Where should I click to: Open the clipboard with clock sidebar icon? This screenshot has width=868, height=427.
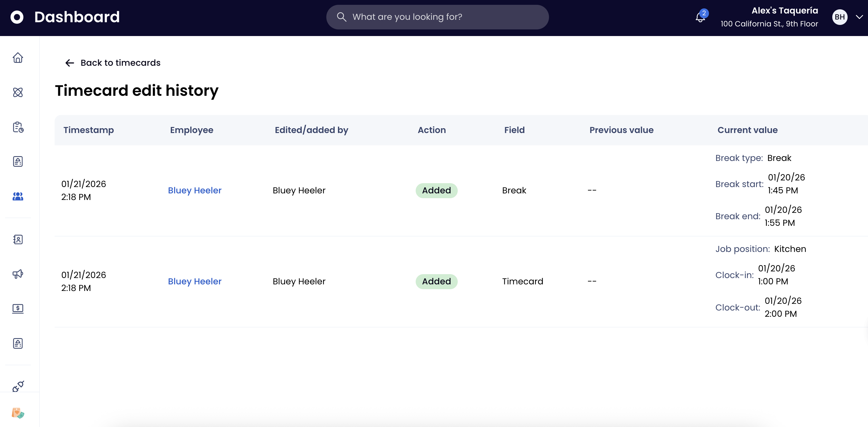click(x=18, y=127)
